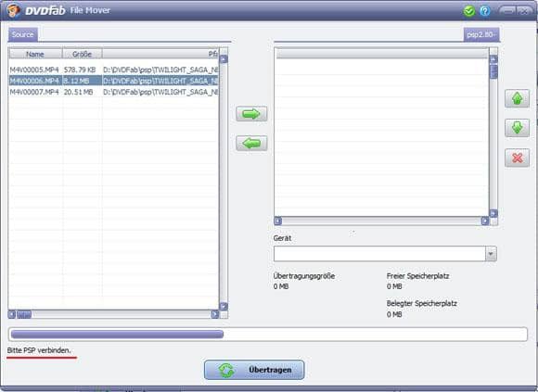Image resolution: width=538 pixels, height=392 pixels.
Task: Sort source list by Größe column header
Action: coord(82,54)
